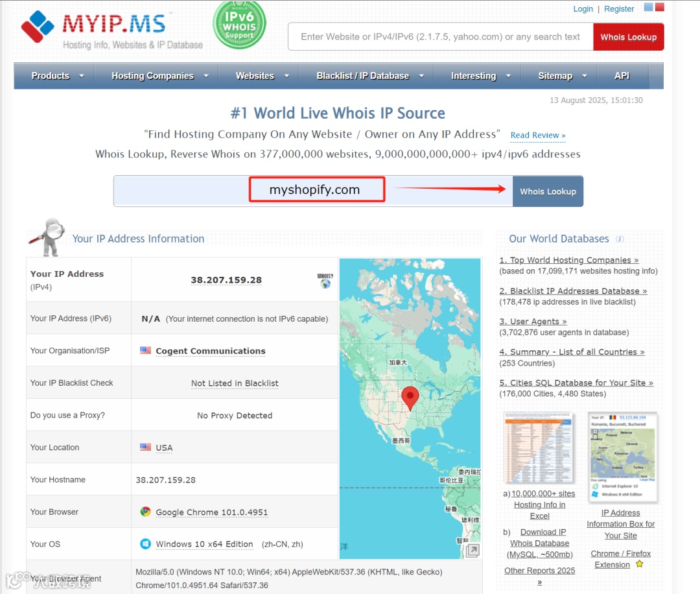Expand the Products menu arrow

(81, 76)
